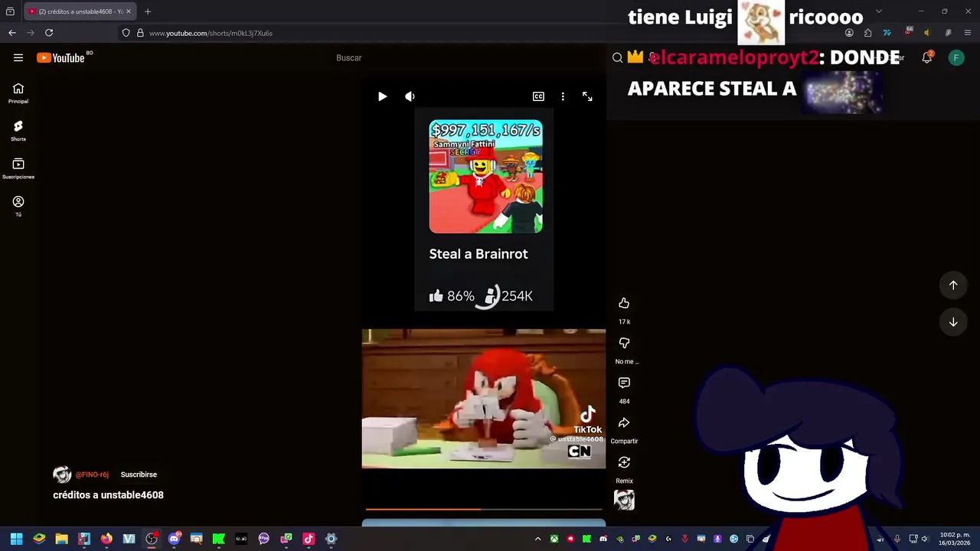Like the Short with thumbs up
Image resolution: width=980 pixels, height=551 pixels.
coord(624,303)
